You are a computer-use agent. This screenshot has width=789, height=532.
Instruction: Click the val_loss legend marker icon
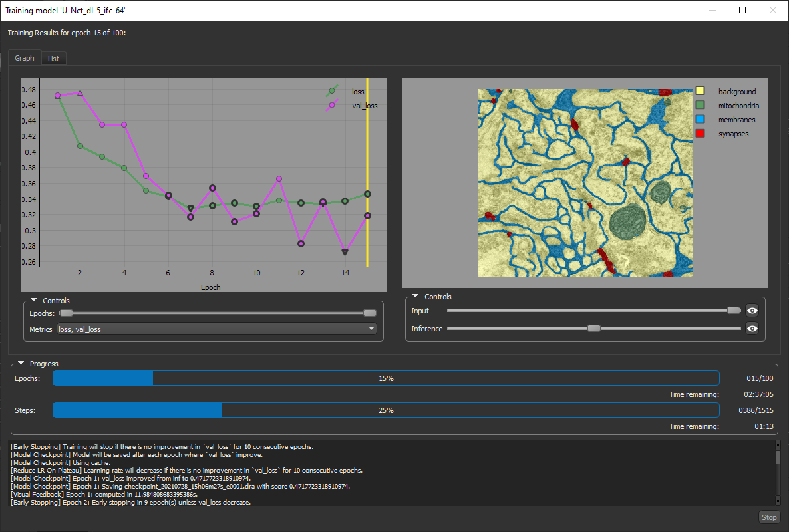(x=332, y=105)
